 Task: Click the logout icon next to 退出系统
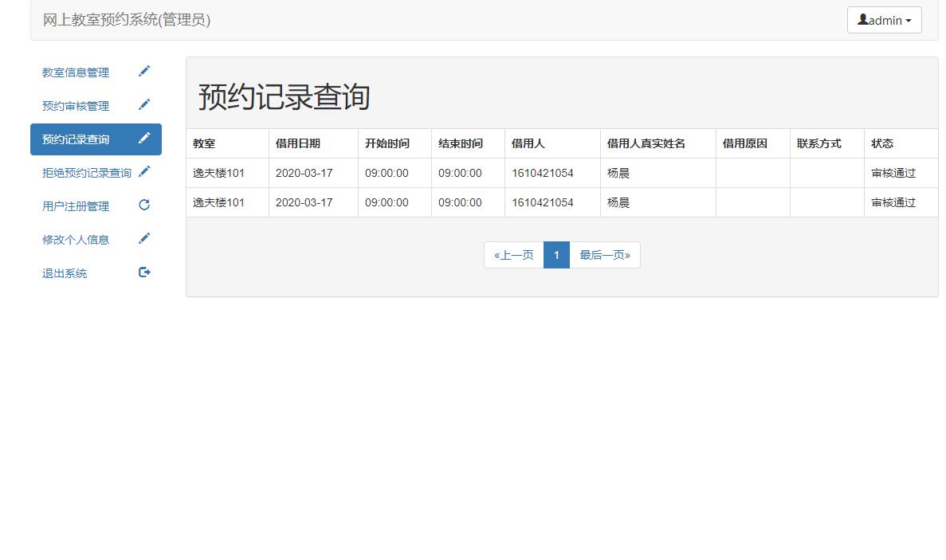[144, 272]
